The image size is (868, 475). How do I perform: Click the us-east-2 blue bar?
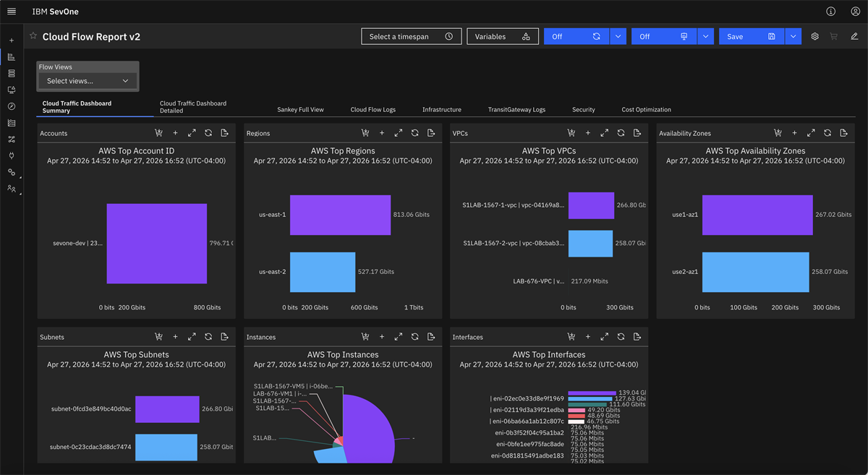[x=323, y=272]
